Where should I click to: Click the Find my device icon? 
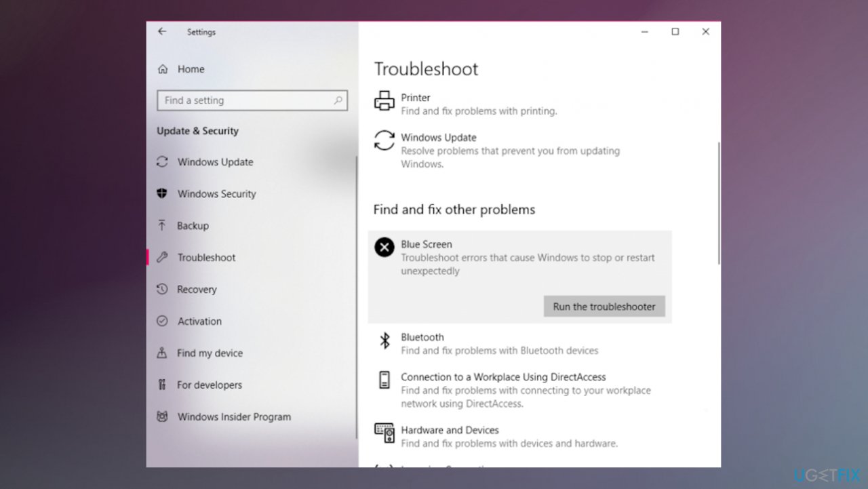point(162,353)
